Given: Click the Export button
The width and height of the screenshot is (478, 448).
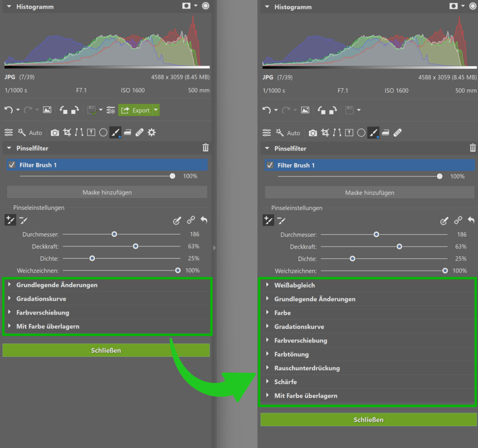Looking at the screenshot, I should [135, 110].
